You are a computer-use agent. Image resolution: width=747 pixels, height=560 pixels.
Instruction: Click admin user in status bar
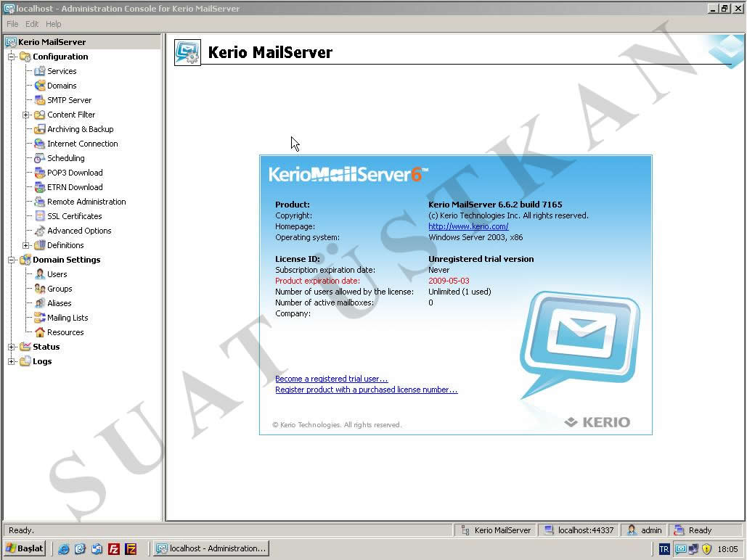(x=644, y=530)
